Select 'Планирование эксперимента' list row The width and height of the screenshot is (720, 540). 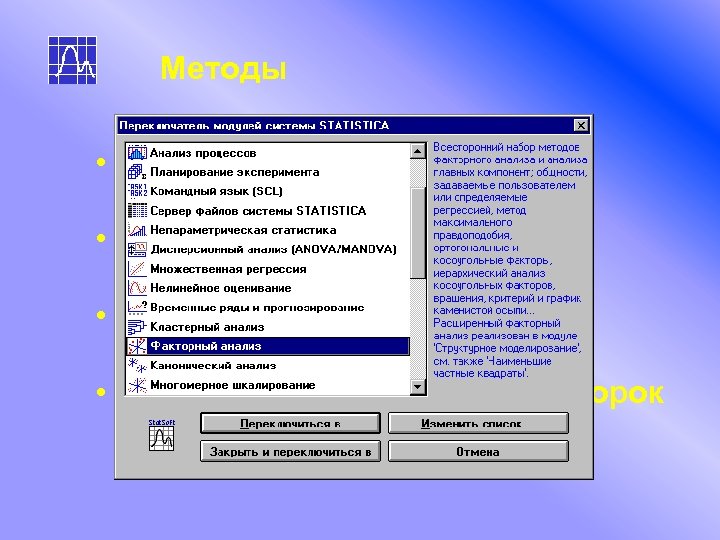pos(268,172)
